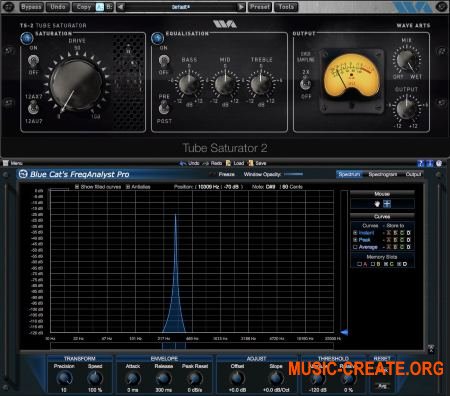Select the B preset slot

point(109,7)
